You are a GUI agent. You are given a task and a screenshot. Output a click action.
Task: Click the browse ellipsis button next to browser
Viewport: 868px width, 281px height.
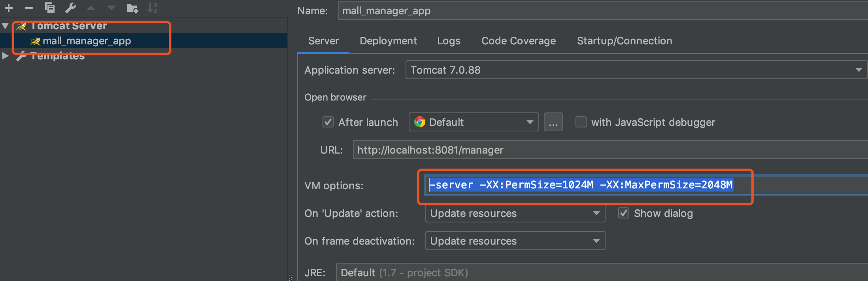553,122
